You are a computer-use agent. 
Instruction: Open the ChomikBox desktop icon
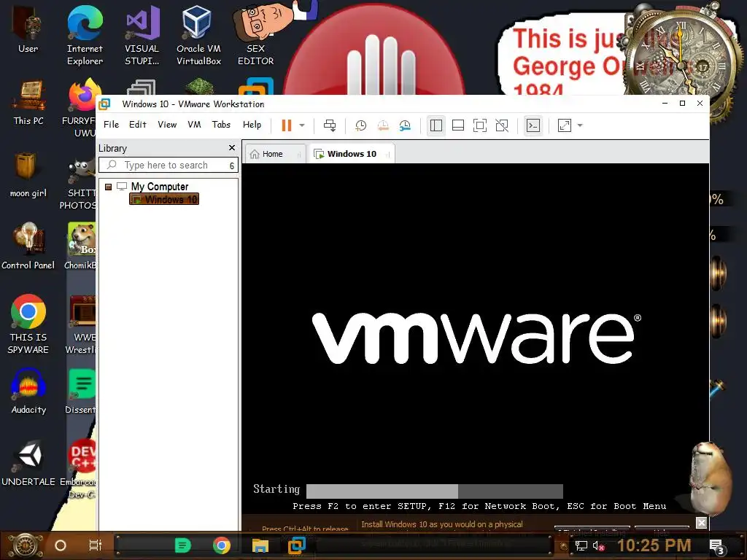(81, 246)
